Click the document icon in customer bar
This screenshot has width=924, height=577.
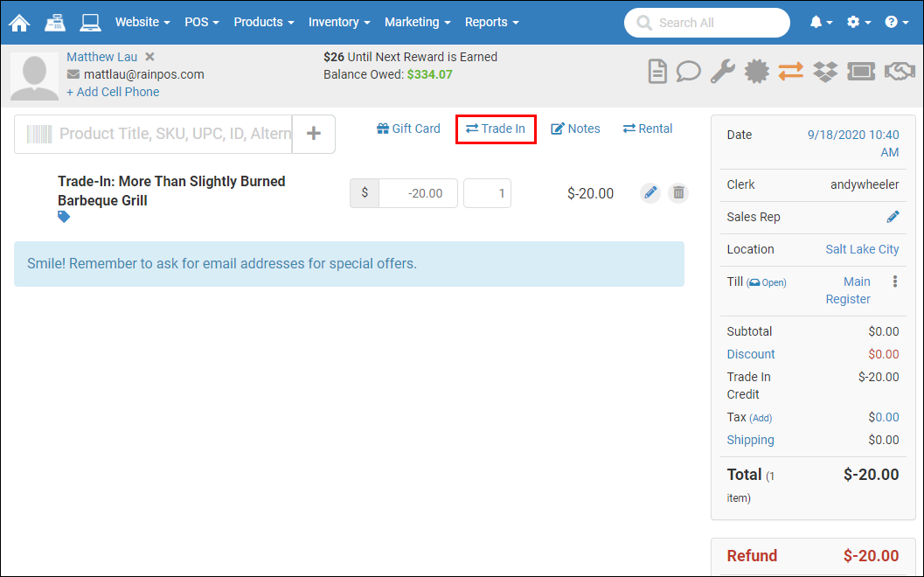pos(657,72)
